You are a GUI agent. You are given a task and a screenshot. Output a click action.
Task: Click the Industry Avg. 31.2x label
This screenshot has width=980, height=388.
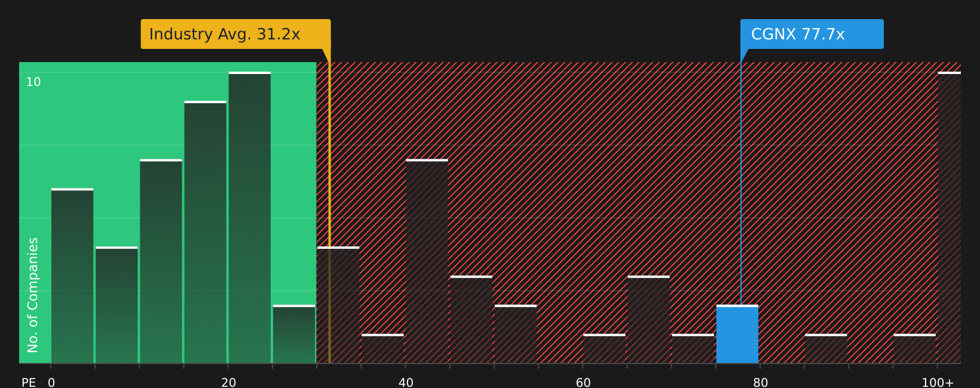tap(235, 34)
